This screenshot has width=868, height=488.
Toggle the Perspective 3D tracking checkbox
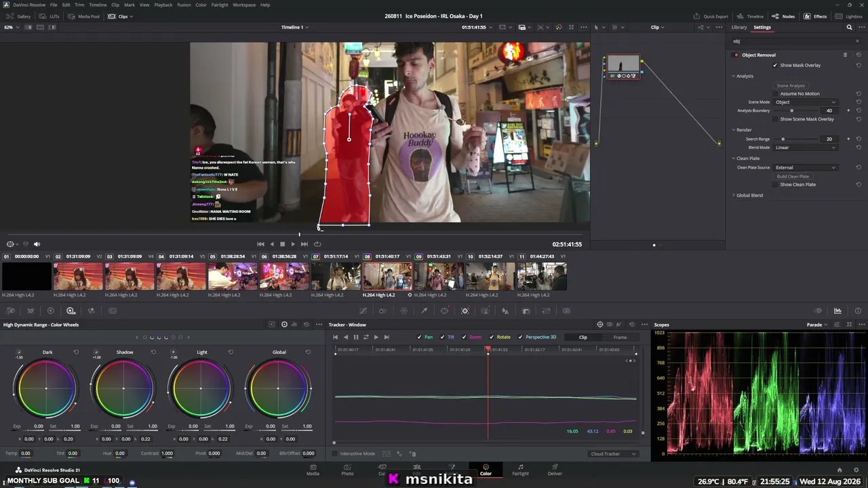(x=520, y=337)
